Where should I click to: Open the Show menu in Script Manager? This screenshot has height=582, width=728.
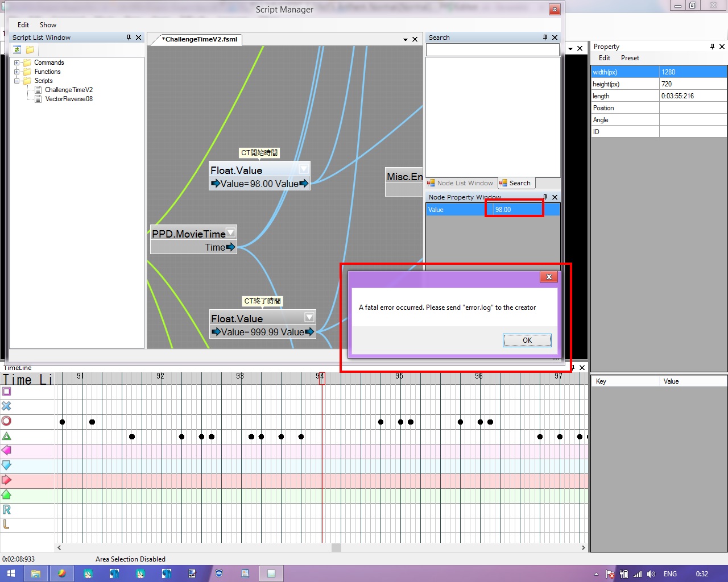click(48, 25)
